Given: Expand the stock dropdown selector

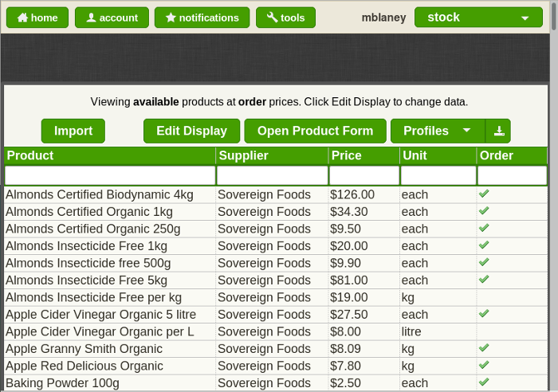Looking at the screenshot, I should point(478,17).
